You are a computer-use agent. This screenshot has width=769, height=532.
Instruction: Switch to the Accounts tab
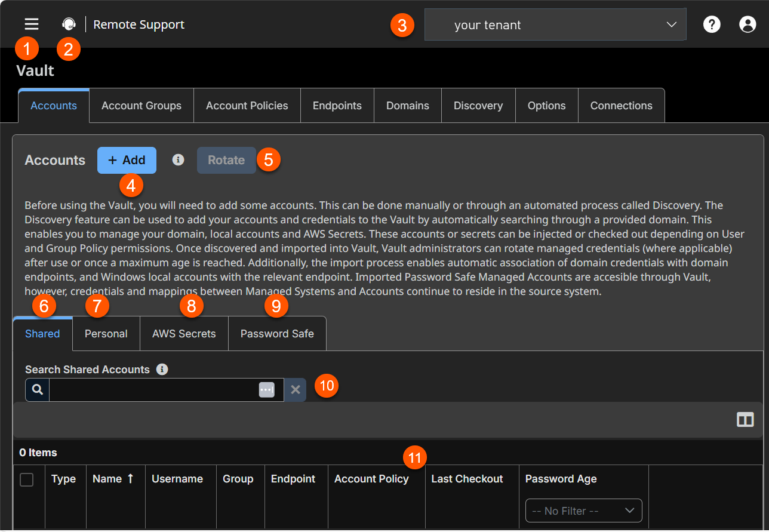tap(54, 106)
